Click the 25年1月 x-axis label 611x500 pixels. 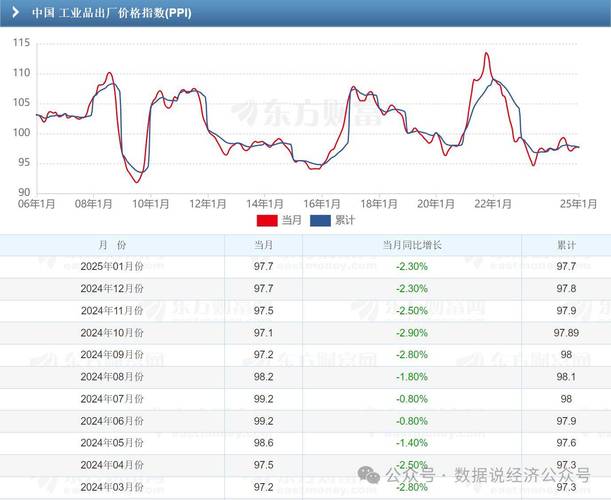click(x=578, y=204)
